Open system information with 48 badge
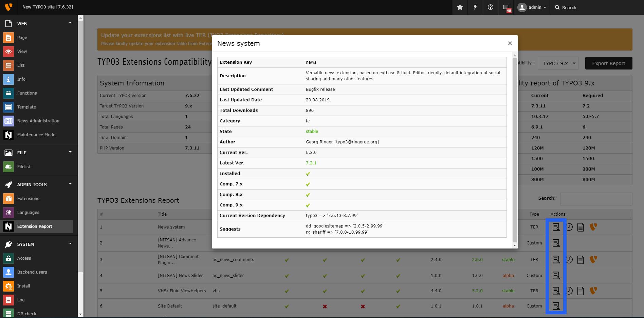 [506, 7]
